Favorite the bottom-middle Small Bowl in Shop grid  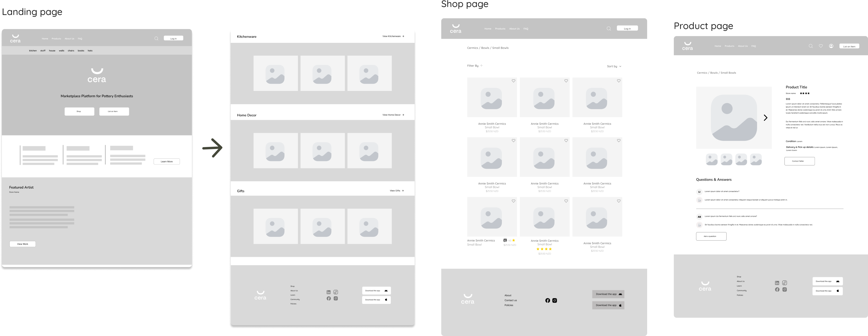[566, 201]
